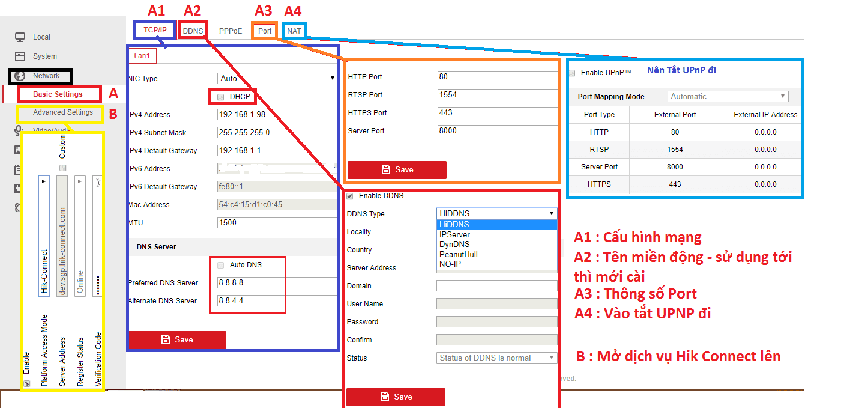
Task: Open the Port tab
Action: coord(265,31)
